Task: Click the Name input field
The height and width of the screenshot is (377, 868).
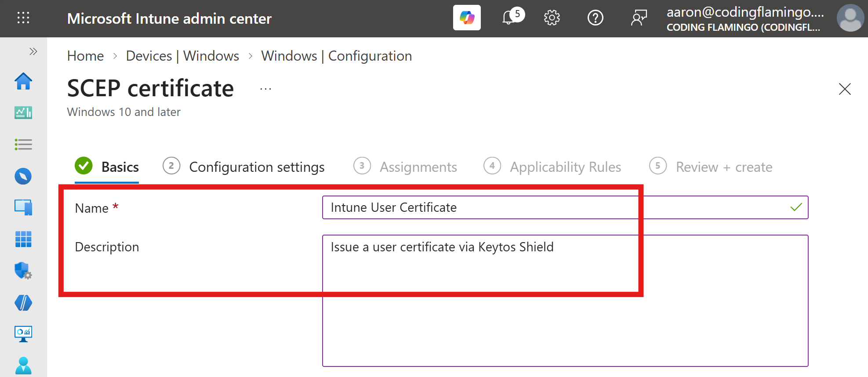Action: [565, 207]
